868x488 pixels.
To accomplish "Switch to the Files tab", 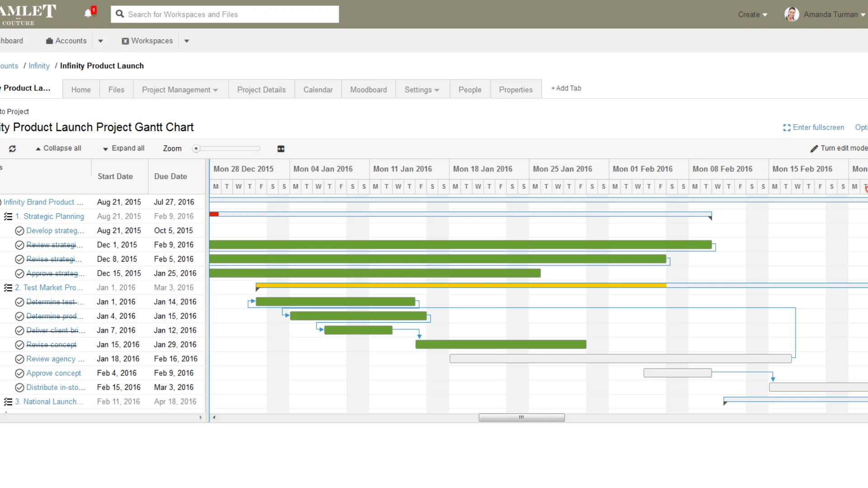I will pyautogui.click(x=116, y=89).
